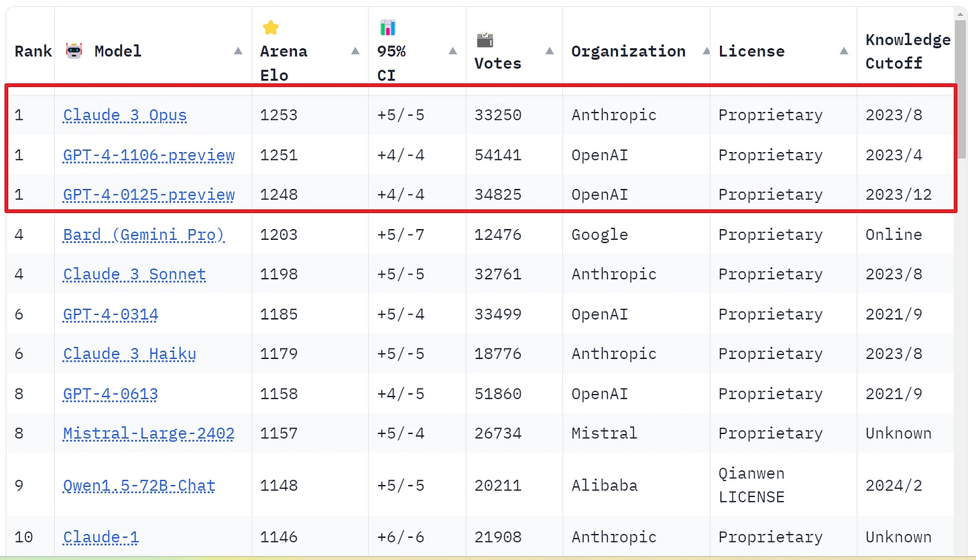The height and width of the screenshot is (560, 976).
Task: Open the Qwen1.5-72B-Chat link
Action: (x=139, y=486)
